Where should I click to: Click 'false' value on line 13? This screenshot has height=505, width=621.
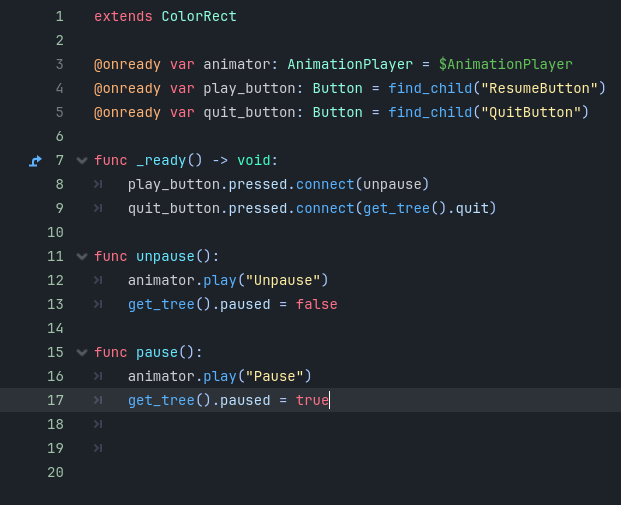[316, 305]
